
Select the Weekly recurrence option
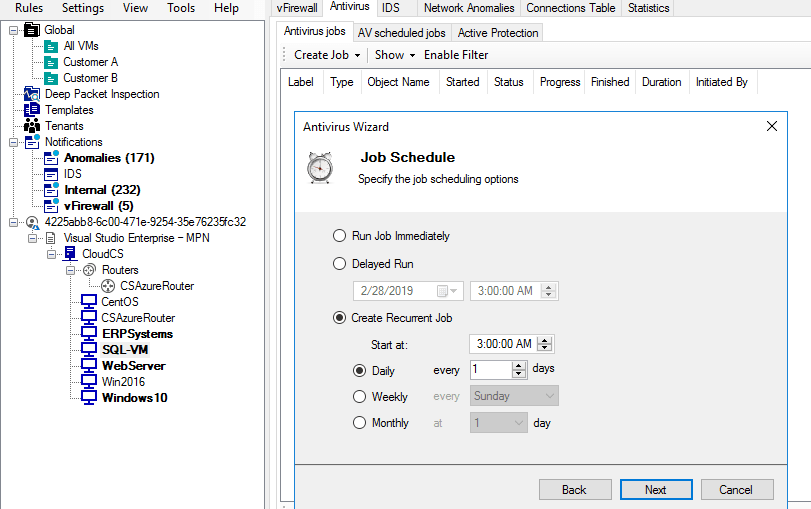(x=359, y=397)
